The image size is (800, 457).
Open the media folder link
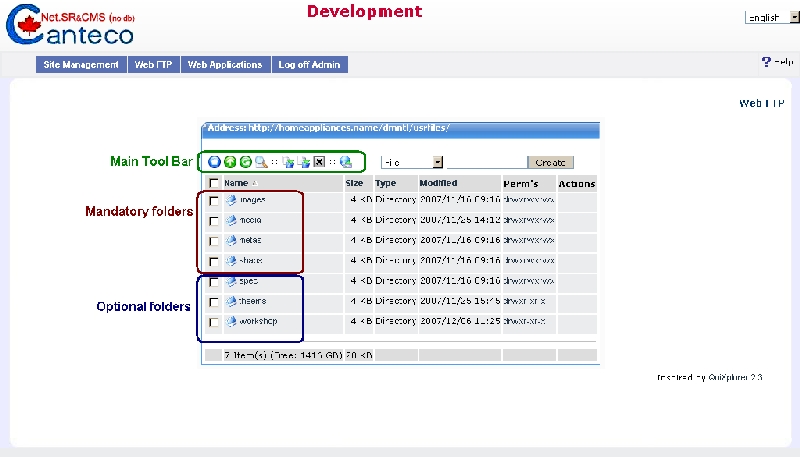[251, 220]
